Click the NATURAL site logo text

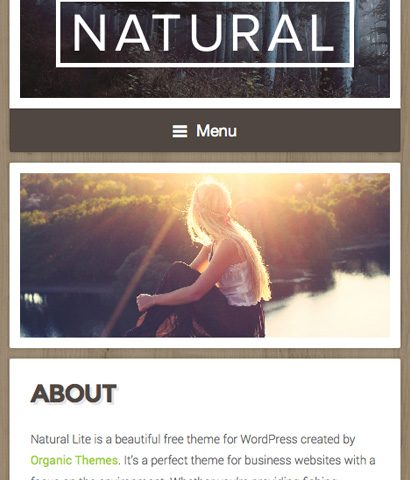coord(204,33)
